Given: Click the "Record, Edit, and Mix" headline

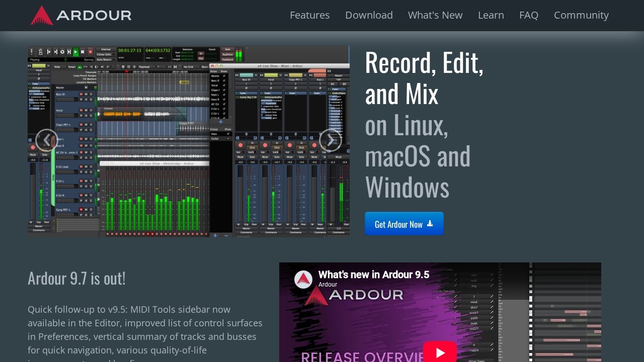Looking at the screenshot, I should pyautogui.click(x=424, y=77).
